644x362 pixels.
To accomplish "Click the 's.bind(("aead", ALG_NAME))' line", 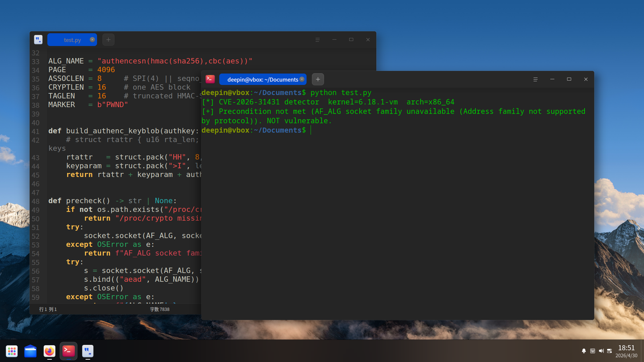I will [141, 279].
